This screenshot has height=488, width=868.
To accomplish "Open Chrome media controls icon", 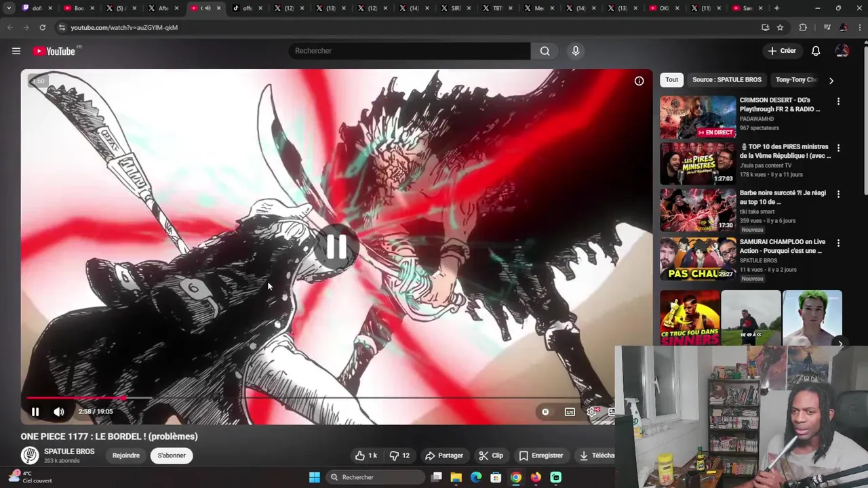I will click(827, 27).
